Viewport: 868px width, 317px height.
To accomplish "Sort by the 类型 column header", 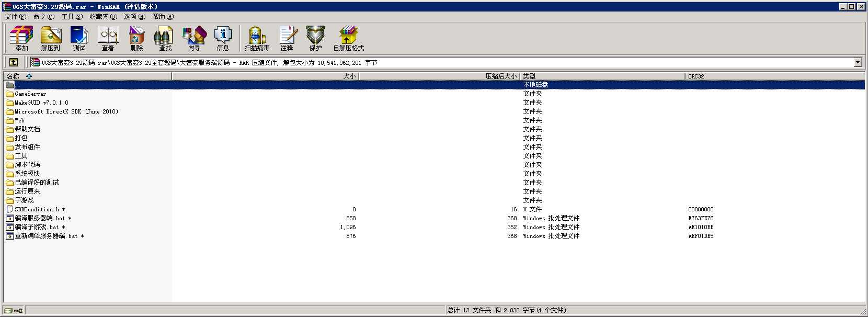I will (x=602, y=76).
